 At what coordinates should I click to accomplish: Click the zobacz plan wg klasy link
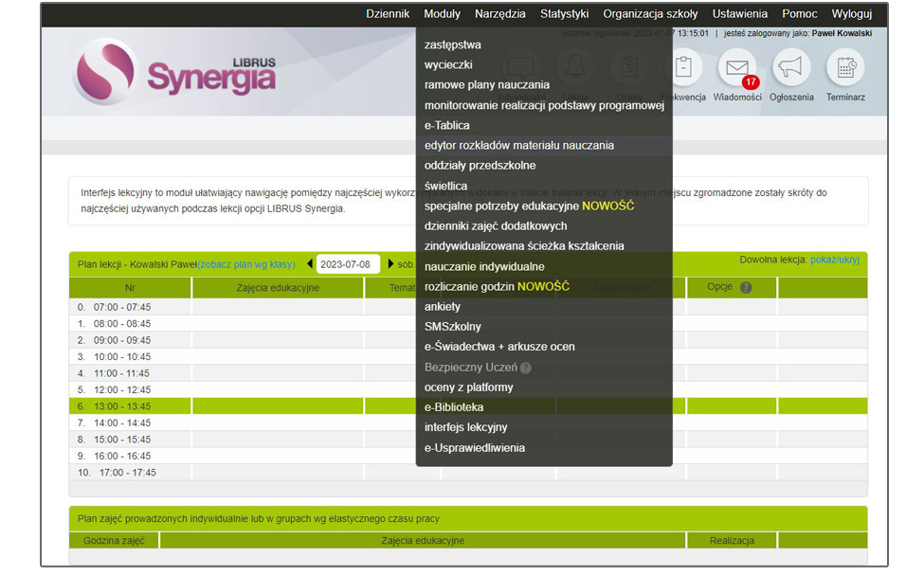(x=246, y=264)
